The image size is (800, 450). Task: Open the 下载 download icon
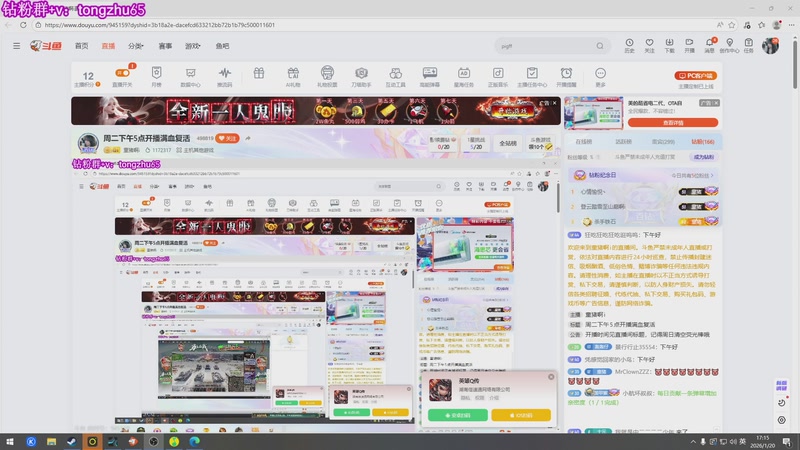click(x=669, y=45)
